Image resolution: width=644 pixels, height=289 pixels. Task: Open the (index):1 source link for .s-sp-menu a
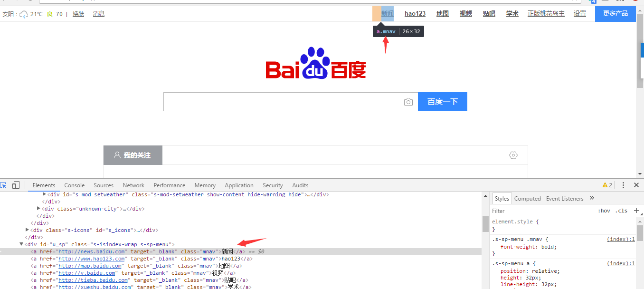pos(621,263)
